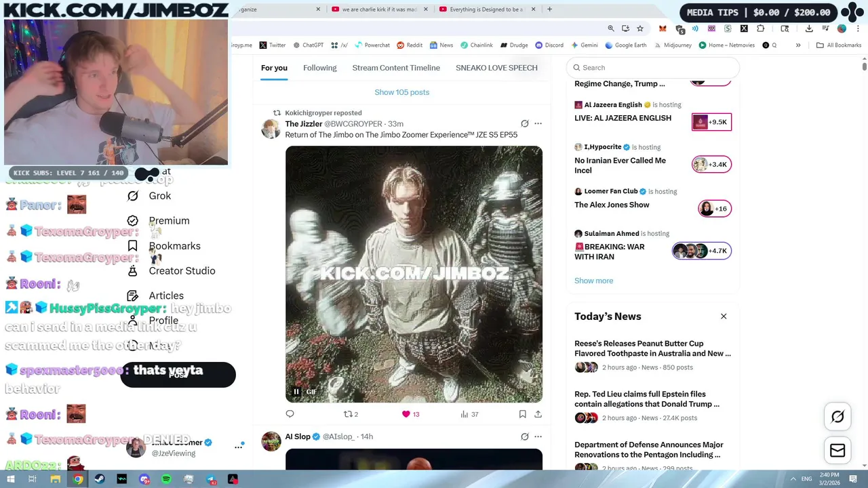Open Spotify from the taskbar

[x=166, y=479]
